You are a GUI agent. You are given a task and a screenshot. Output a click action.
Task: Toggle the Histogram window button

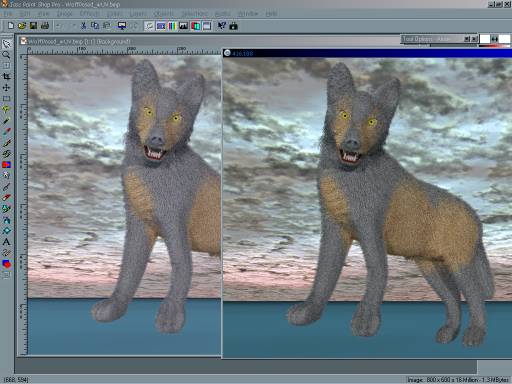183,26
